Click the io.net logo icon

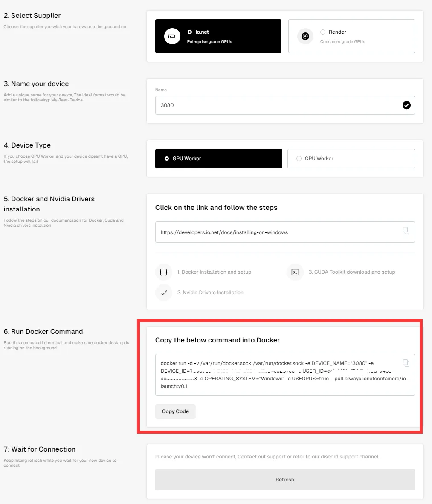coord(172,36)
